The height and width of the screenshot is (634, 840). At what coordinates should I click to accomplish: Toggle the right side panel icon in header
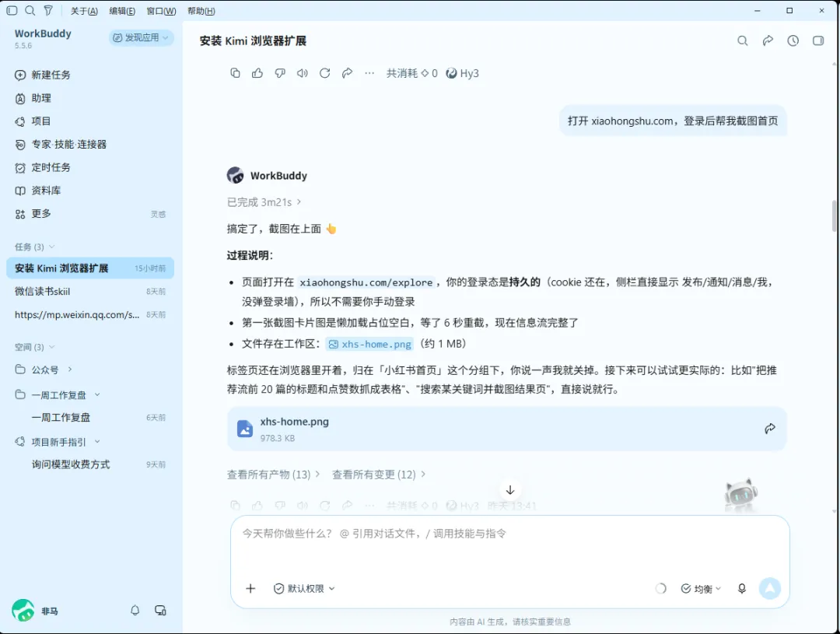pyautogui.click(x=818, y=40)
